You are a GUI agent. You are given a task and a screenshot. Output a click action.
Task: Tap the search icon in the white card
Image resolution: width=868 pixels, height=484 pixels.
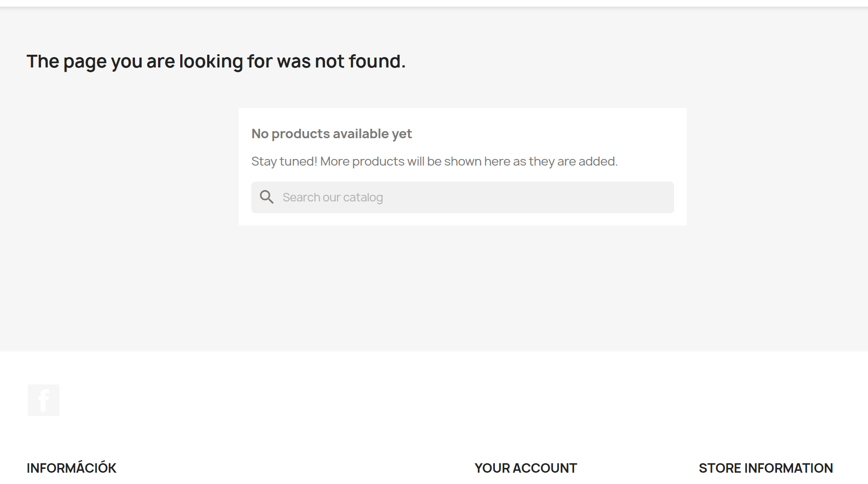point(267,197)
